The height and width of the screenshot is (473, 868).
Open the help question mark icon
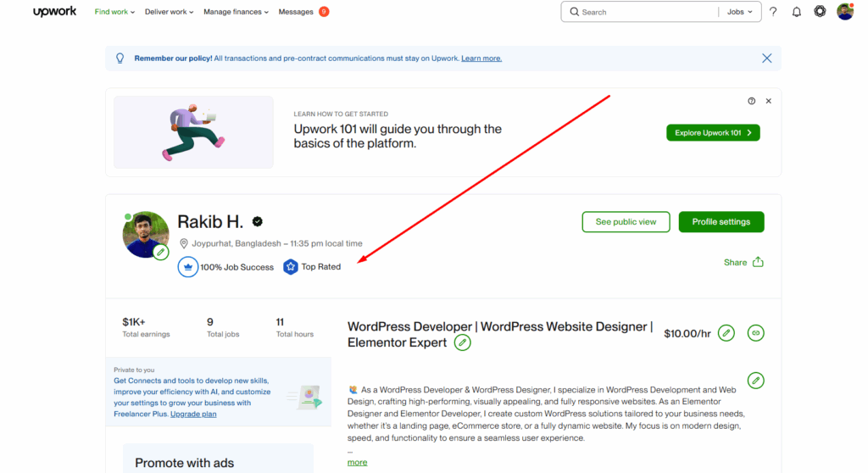click(x=773, y=12)
